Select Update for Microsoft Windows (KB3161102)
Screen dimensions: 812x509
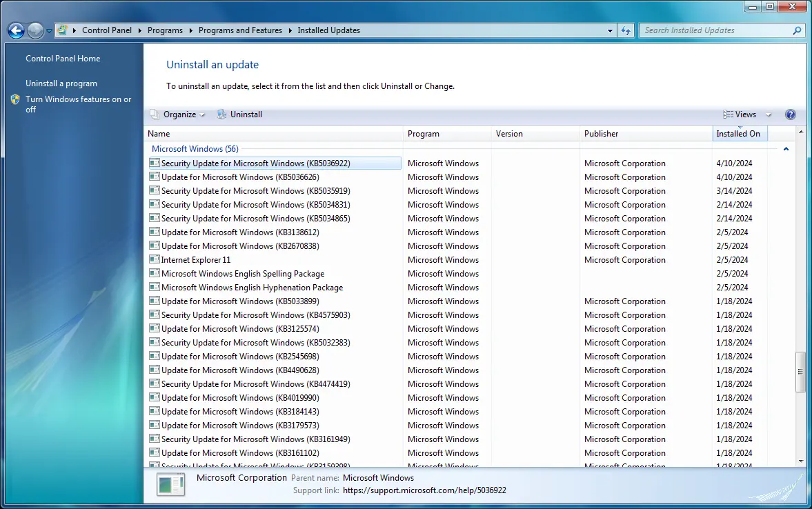pos(240,453)
